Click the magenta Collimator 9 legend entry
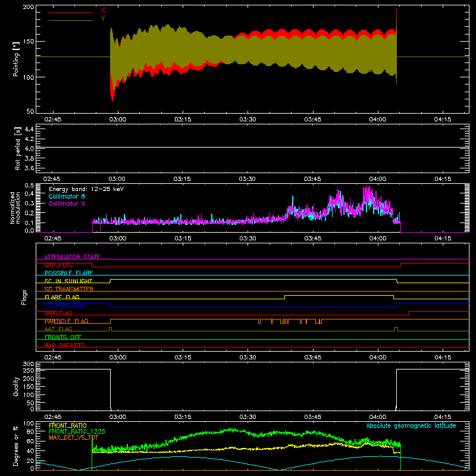This screenshot has height=476, width=476. pyautogui.click(x=67, y=203)
